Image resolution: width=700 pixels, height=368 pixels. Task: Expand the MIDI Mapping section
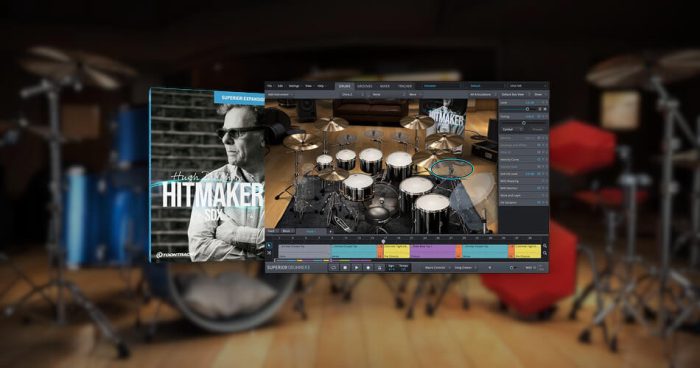point(523,181)
